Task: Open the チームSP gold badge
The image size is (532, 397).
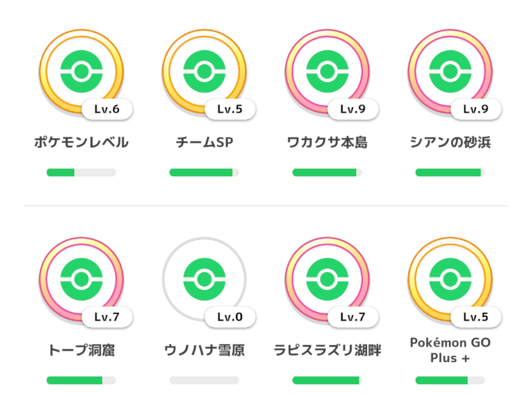Action: point(204,71)
